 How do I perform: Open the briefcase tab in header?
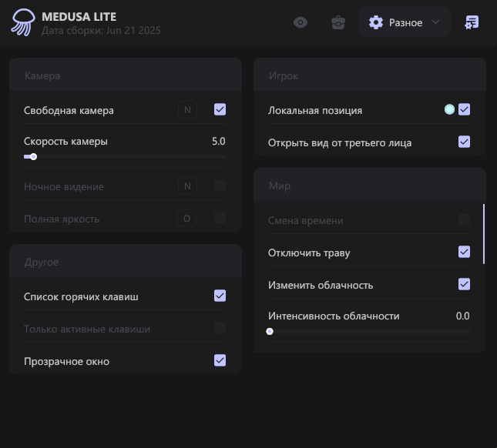tap(337, 22)
